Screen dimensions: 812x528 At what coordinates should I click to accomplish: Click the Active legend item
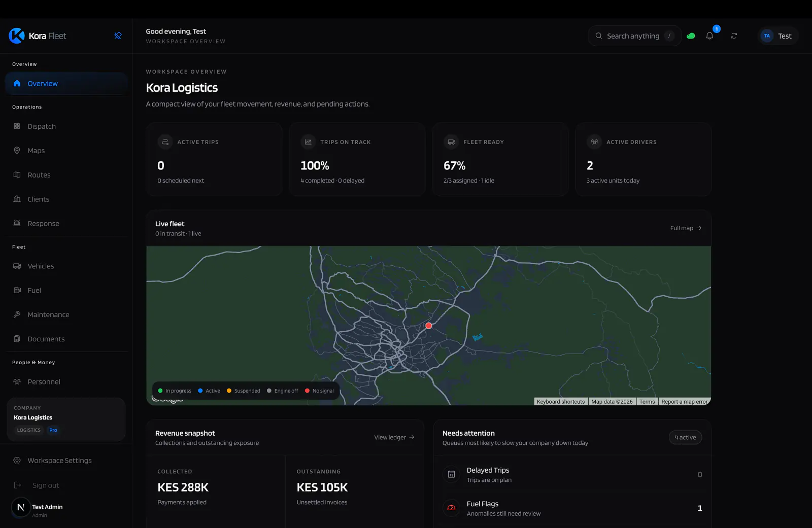209,391
